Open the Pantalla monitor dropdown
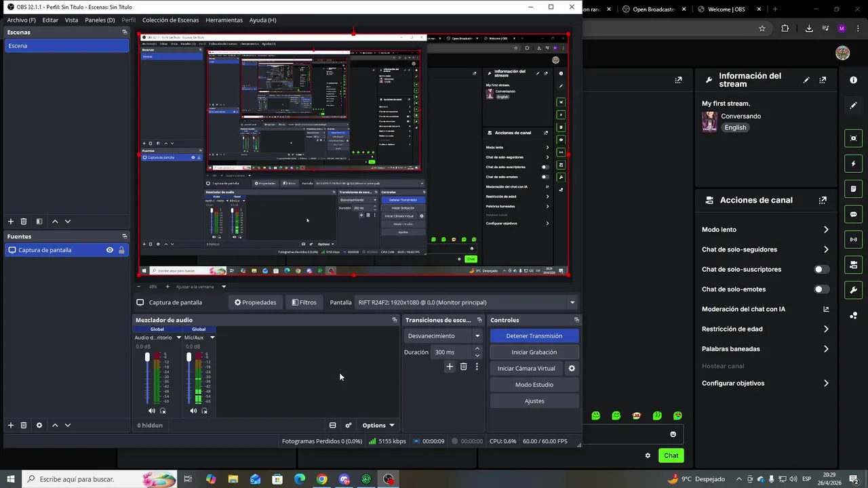This screenshot has height=488, width=868. pyautogui.click(x=467, y=302)
